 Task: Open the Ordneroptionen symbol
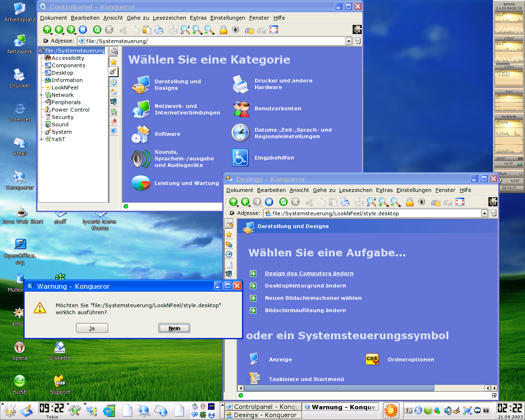(x=400, y=359)
